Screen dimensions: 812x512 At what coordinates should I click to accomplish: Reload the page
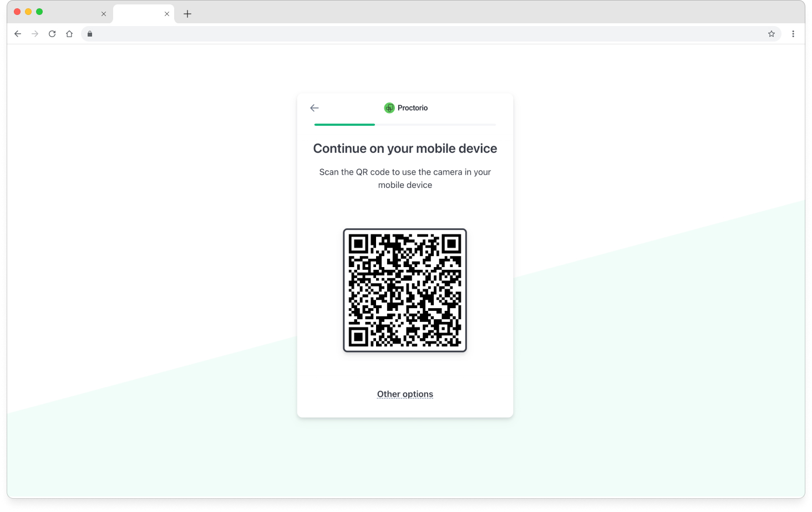[x=52, y=34]
